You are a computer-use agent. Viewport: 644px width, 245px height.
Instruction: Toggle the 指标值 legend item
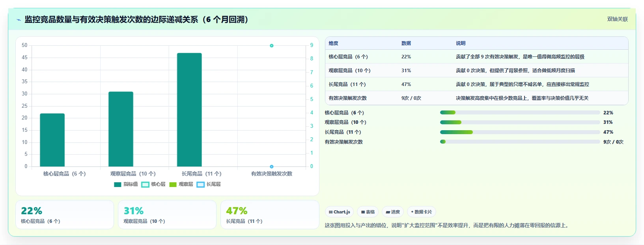point(126,184)
